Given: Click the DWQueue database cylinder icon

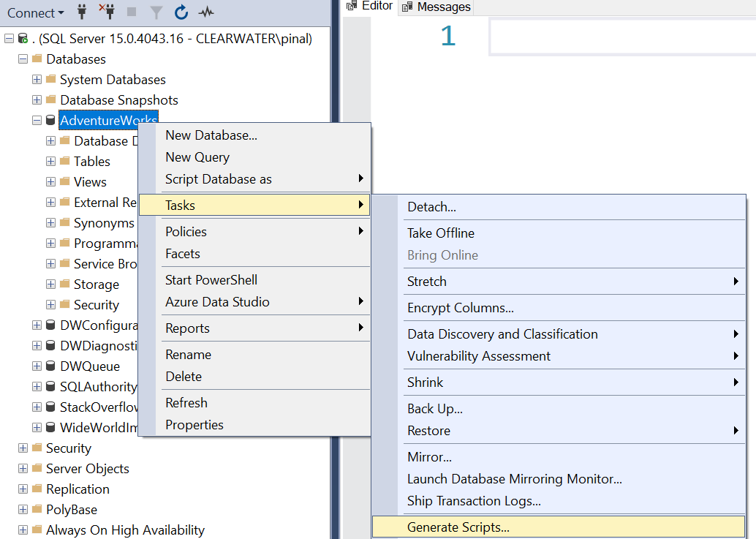Looking at the screenshot, I should pos(50,366).
